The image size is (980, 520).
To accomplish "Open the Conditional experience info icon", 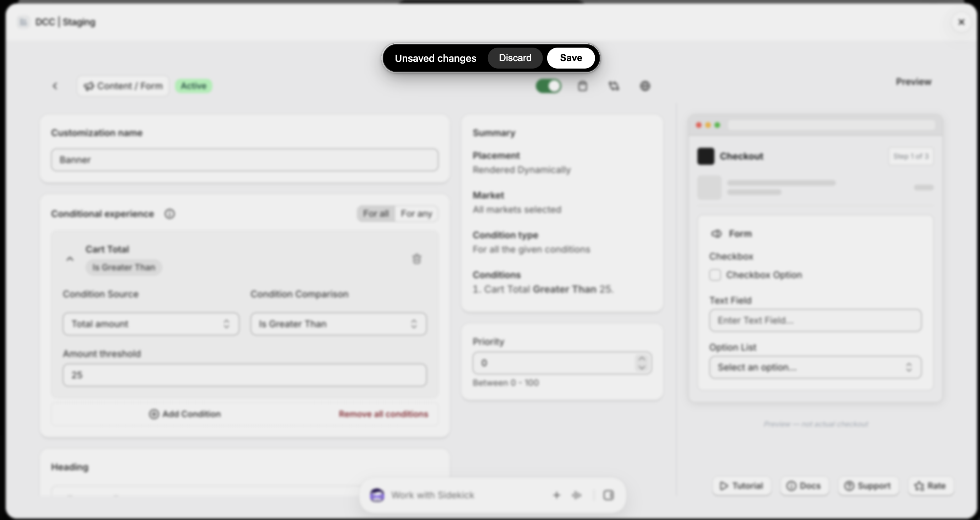I will (170, 214).
